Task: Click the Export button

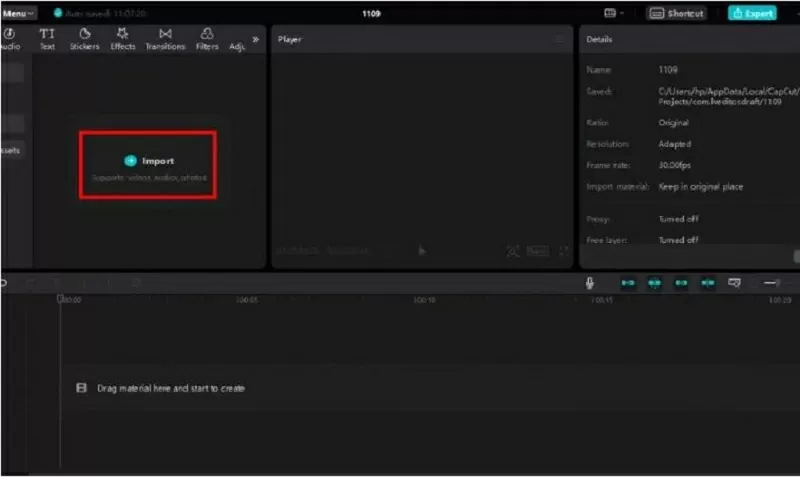Action: click(752, 13)
